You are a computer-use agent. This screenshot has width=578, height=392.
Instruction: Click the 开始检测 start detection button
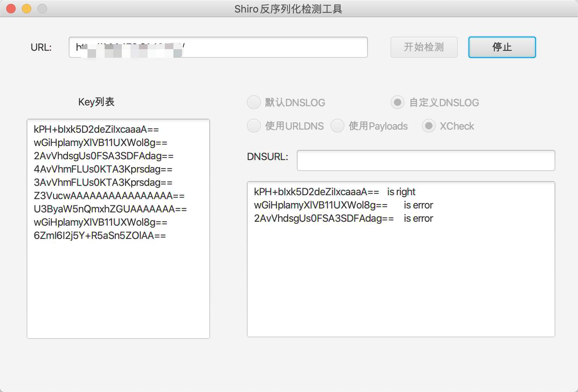[424, 47]
